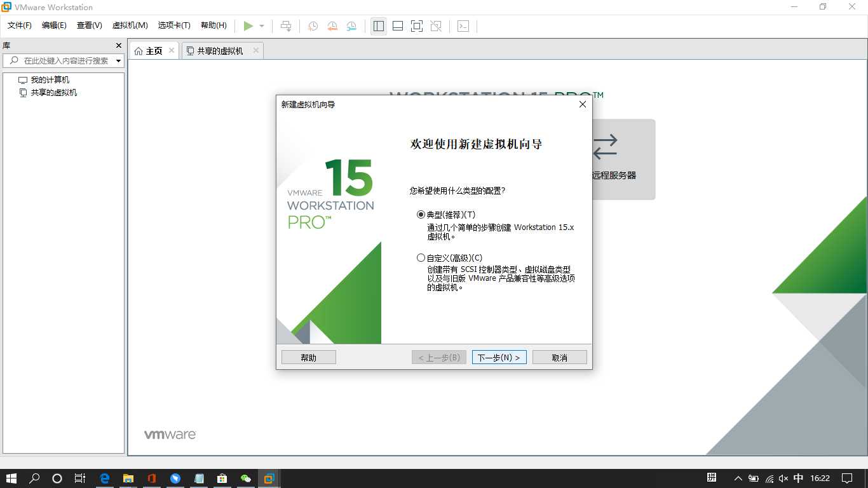Click the 下一步(N) button
Viewport: 868px width, 488px height.
(x=499, y=358)
